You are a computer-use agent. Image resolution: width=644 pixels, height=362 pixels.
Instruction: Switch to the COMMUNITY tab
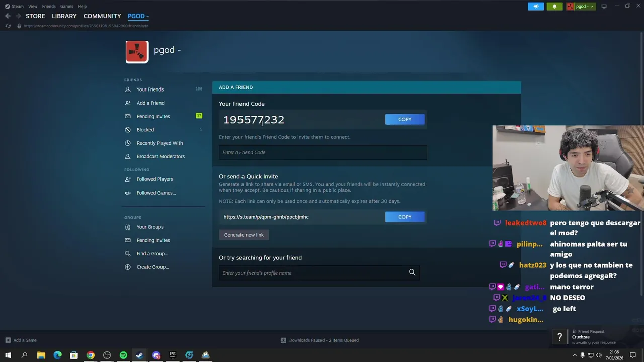point(102,16)
